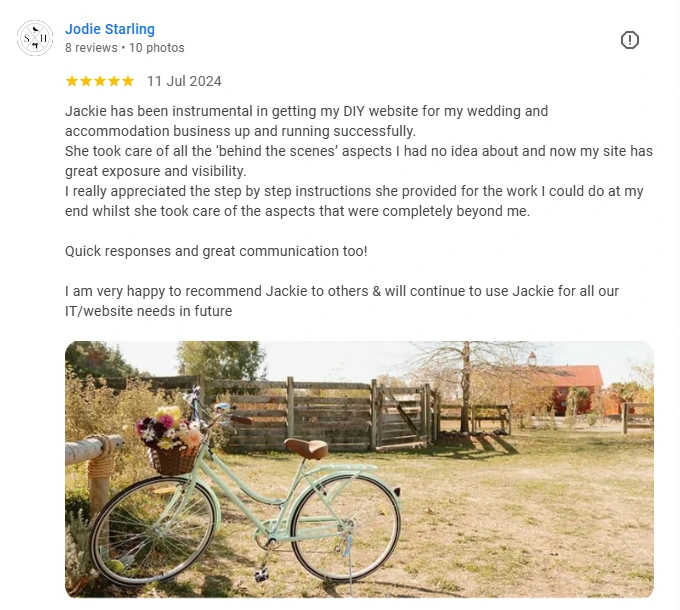The width and height of the screenshot is (680, 610).
Task: Click the brown bicycle saddle in photo
Action: pyautogui.click(x=306, y=448)
